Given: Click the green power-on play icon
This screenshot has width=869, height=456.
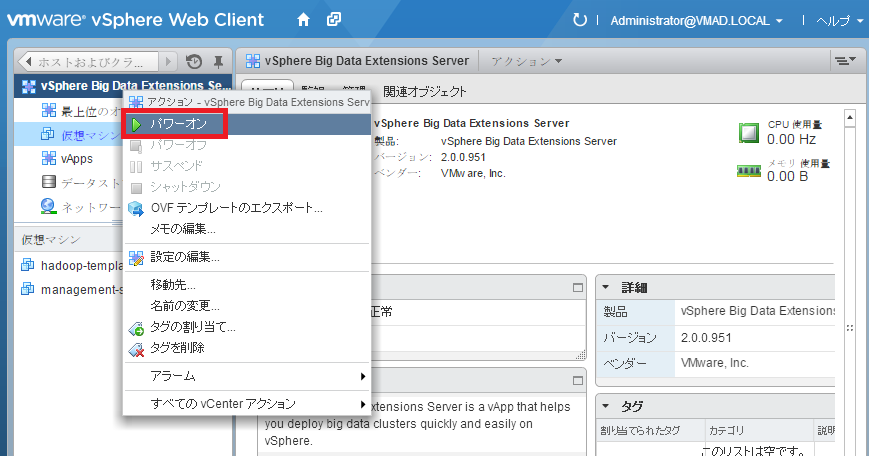Looking at the screenshot, I should coord(136,125).
